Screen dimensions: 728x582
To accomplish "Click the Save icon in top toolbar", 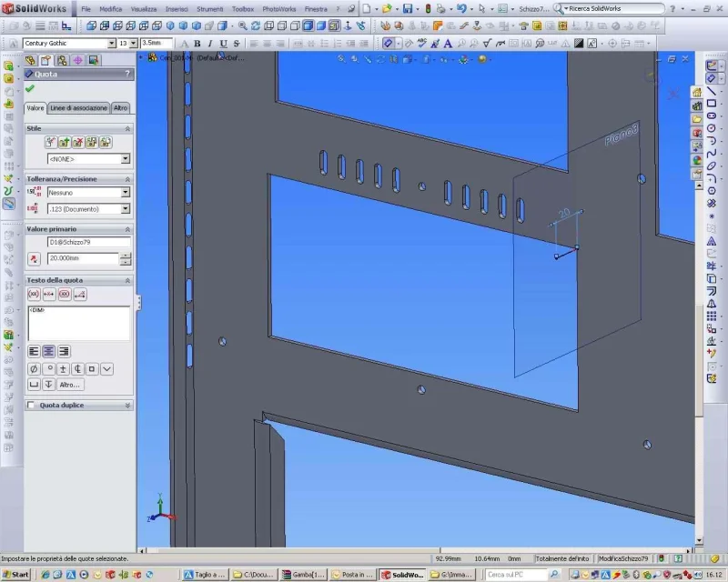I will click(x=408, y=9).
